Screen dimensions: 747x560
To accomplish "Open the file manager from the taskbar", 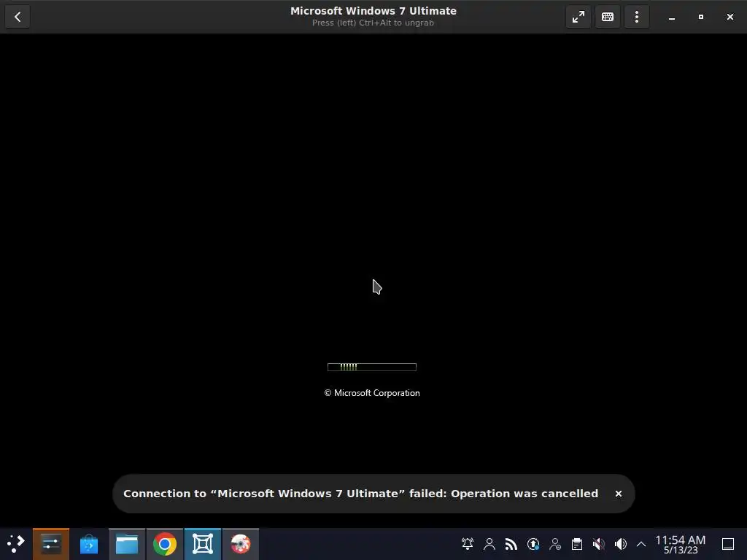I will [x=127, y=544].
